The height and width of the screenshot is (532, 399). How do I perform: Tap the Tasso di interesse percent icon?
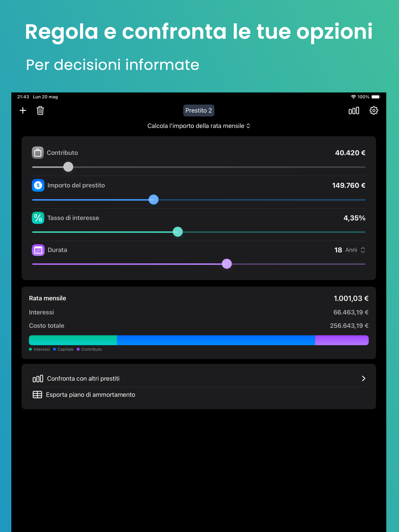point(38,218)
